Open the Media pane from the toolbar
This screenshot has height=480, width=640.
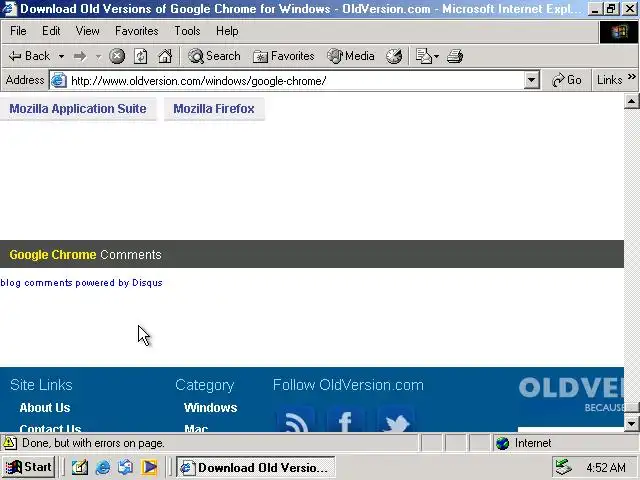351,56
